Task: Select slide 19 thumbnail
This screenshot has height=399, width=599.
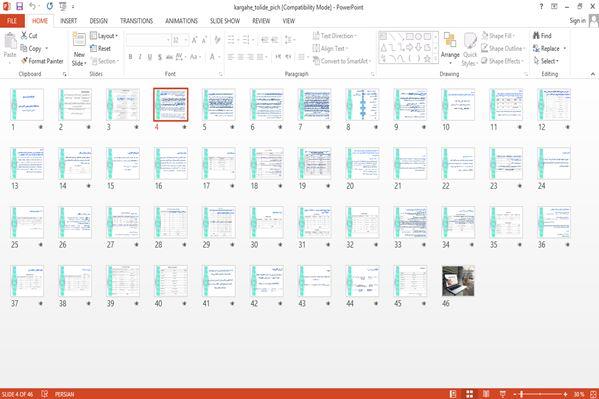Action: (314, 164)
